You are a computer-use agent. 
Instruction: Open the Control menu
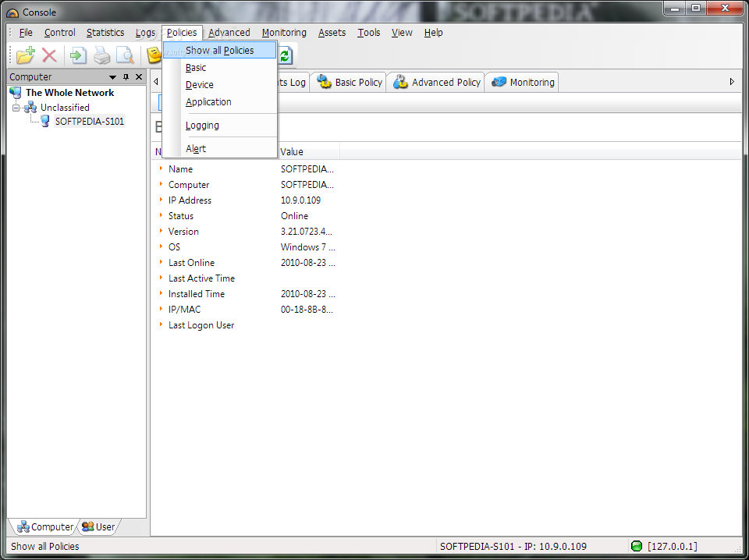(x=60, y=33)
